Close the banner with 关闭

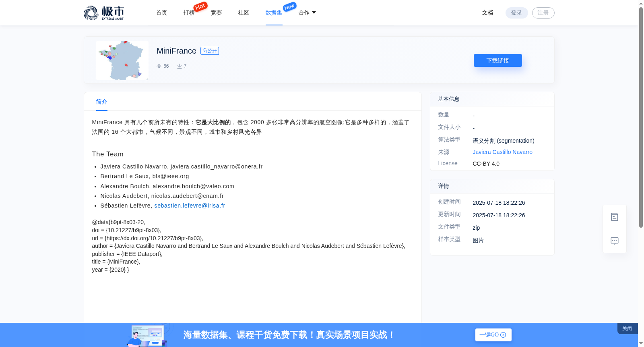(627, 328)
